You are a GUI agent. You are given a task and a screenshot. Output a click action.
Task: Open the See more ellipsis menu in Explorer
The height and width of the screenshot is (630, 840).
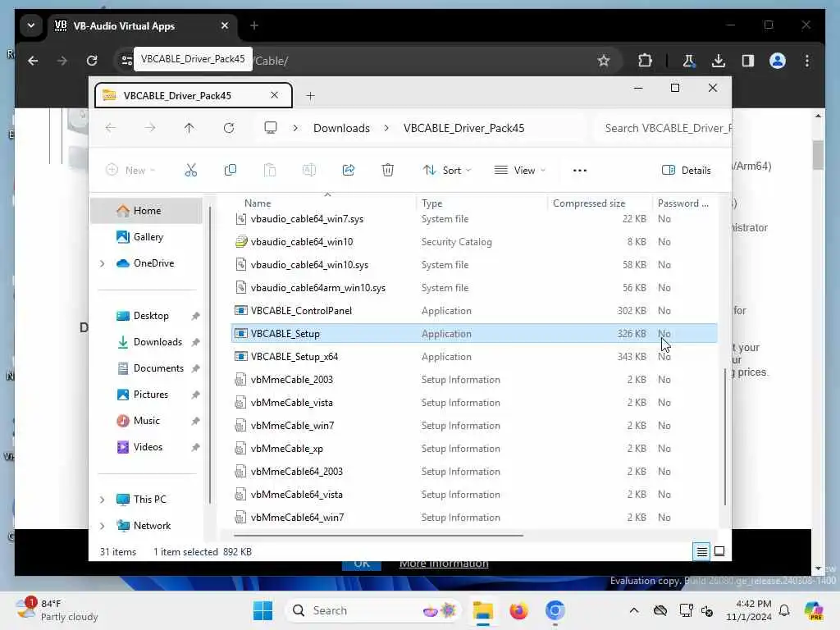(580, 171)
